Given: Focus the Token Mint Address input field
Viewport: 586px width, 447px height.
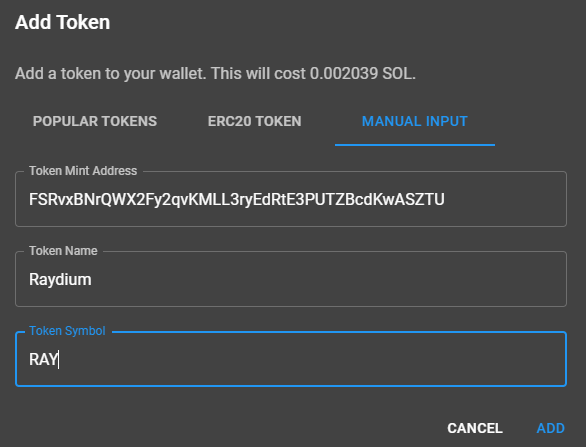Looking at the screenshot, I should (291, 199).
